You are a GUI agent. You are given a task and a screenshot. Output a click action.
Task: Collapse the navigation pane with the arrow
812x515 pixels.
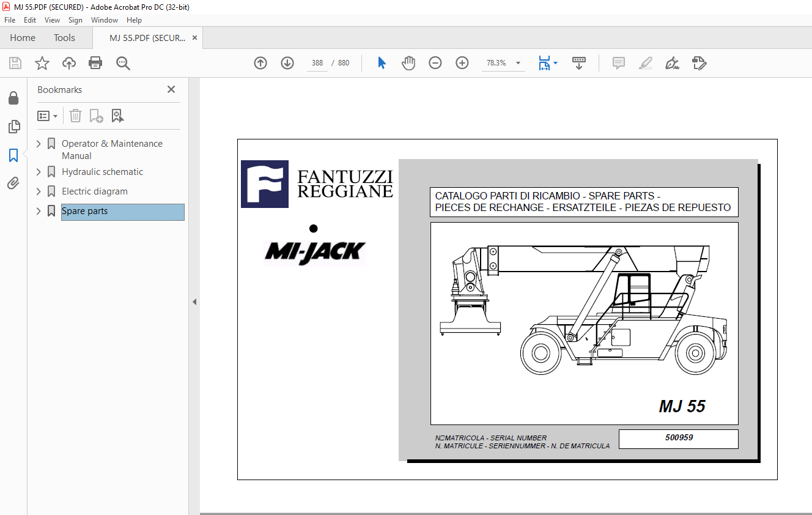(x=194, y=302)
